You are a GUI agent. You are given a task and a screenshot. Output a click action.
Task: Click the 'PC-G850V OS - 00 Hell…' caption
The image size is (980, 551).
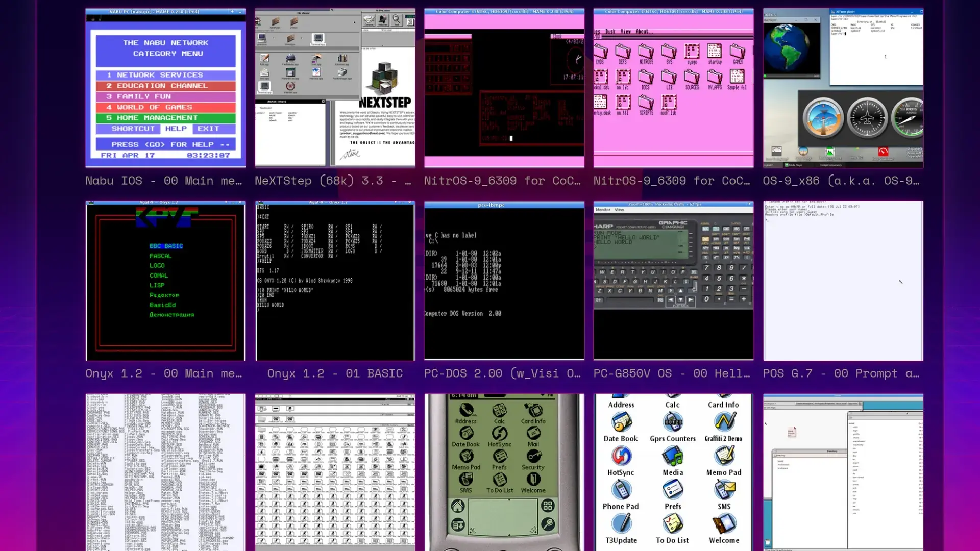pos(672,373)
